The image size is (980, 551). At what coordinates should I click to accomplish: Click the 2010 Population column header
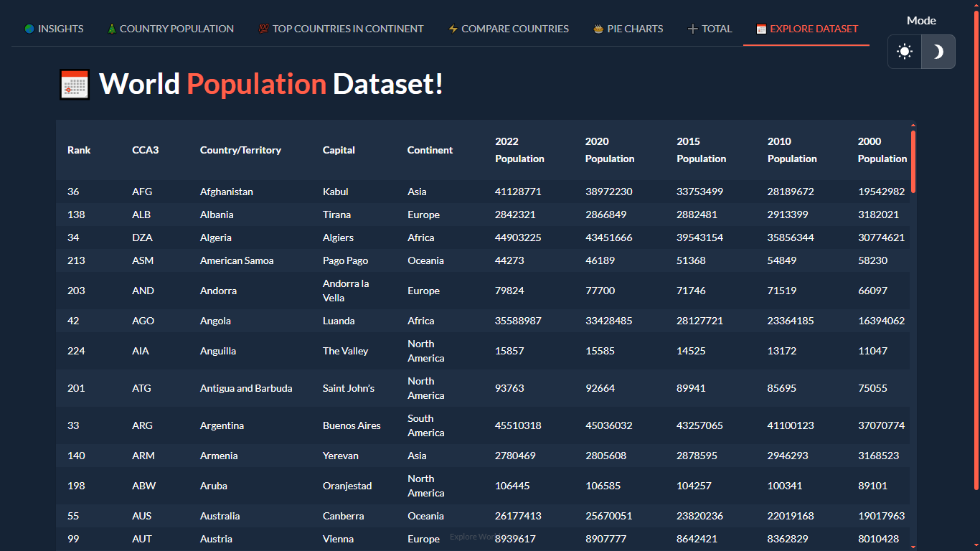click(792, 150)
